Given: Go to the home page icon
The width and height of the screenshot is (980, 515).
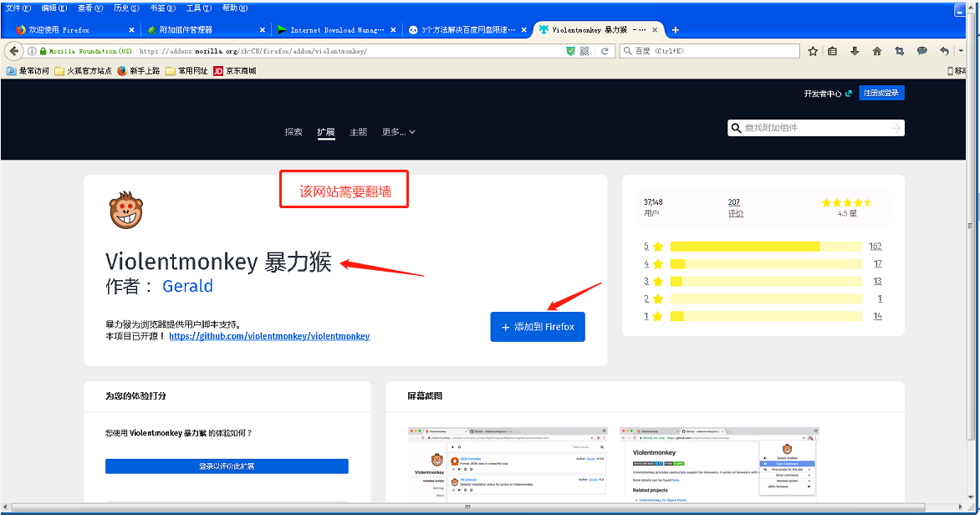Looking at the screenshot, I should click(877, 51).
